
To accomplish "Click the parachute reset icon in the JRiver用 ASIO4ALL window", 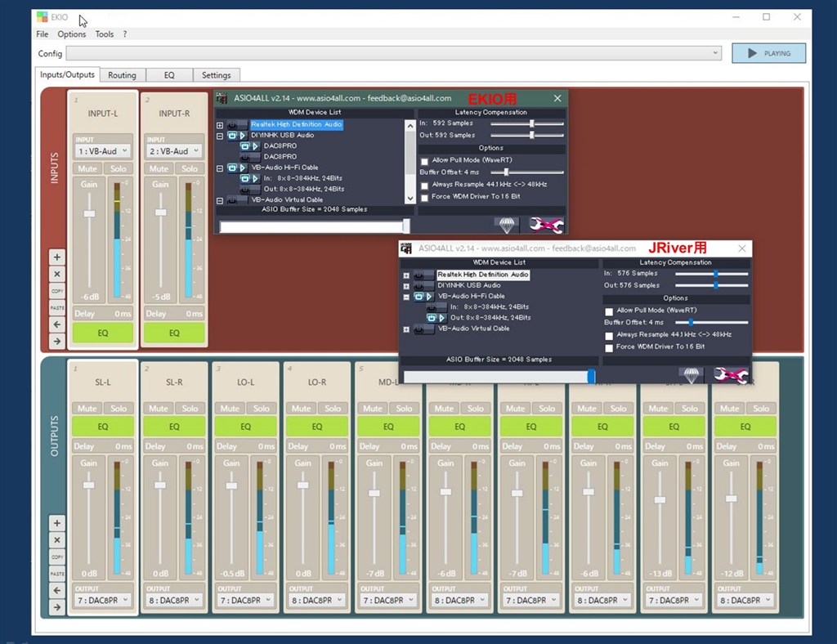I will (x=692, y=376).
